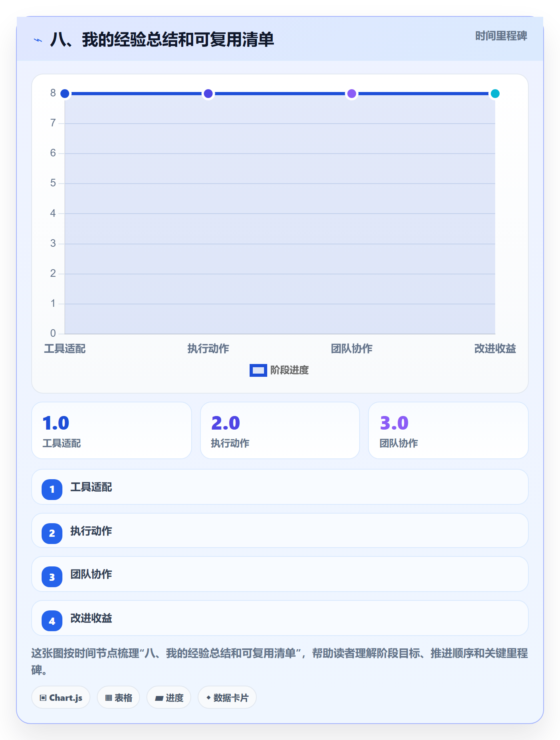
Task: Click the 阶段进度 legend label
Action: coord(290,370)
